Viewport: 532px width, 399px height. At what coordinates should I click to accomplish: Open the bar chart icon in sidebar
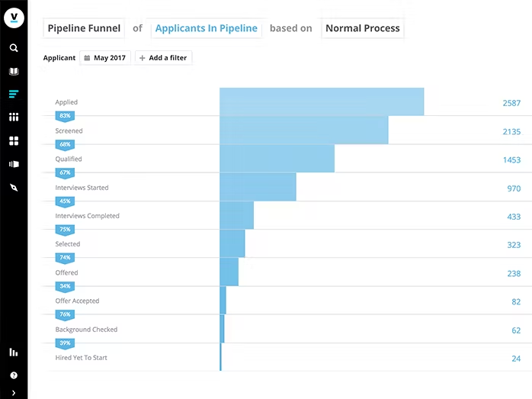pyautogui.click(x=14, y=352)
